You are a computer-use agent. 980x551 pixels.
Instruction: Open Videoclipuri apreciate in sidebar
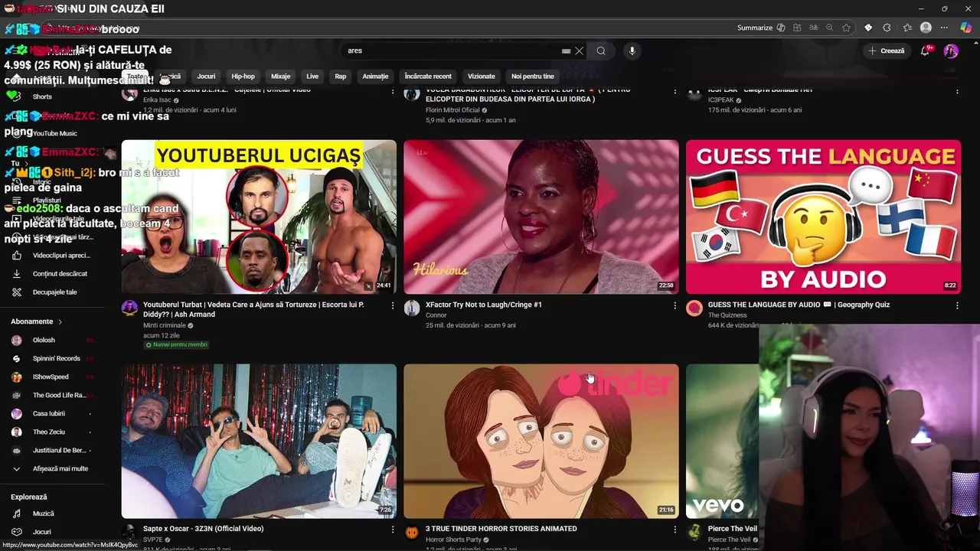tap(53, 256)
